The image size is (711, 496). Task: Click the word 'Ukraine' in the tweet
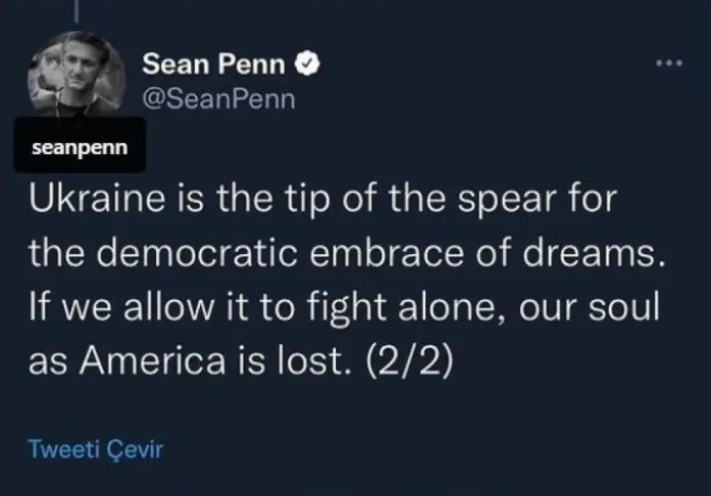click(97, 198)
